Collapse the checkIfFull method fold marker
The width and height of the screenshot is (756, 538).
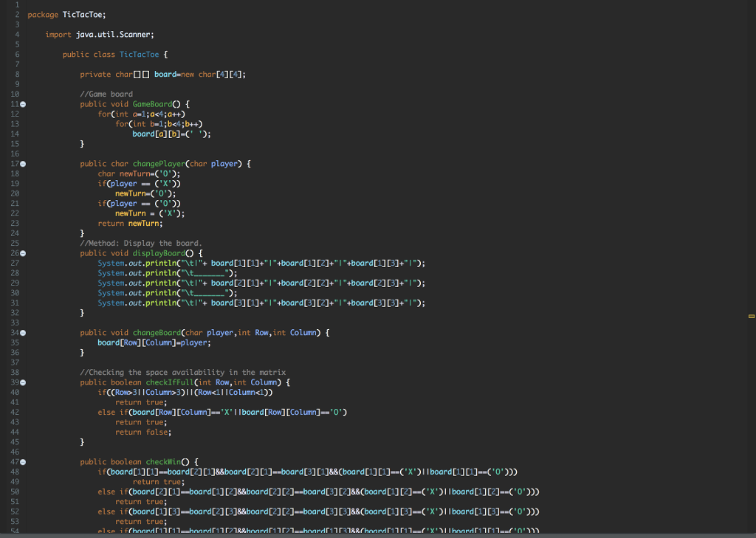tap(22, 382)
